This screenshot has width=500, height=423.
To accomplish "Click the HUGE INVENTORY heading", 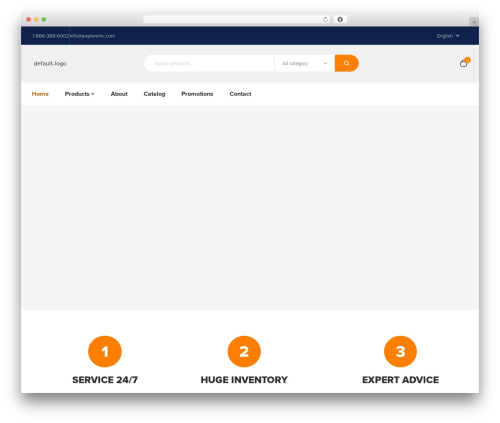I will [244, 380].
